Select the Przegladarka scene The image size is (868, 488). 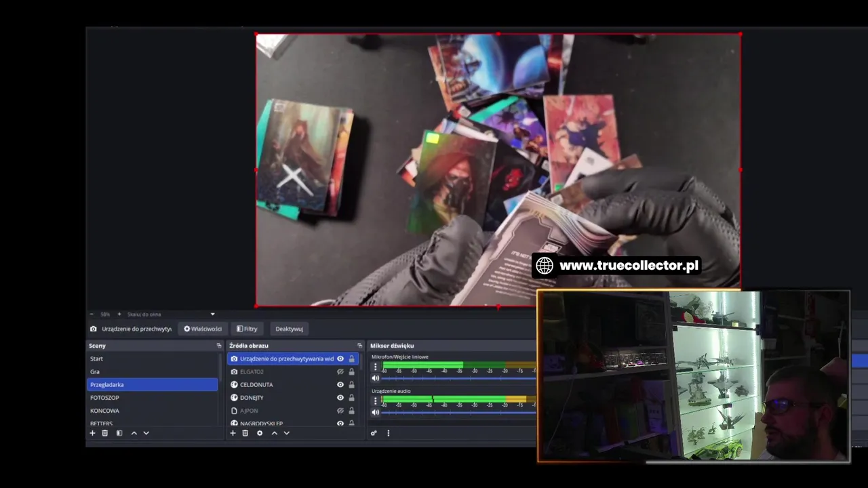point(153,384)
